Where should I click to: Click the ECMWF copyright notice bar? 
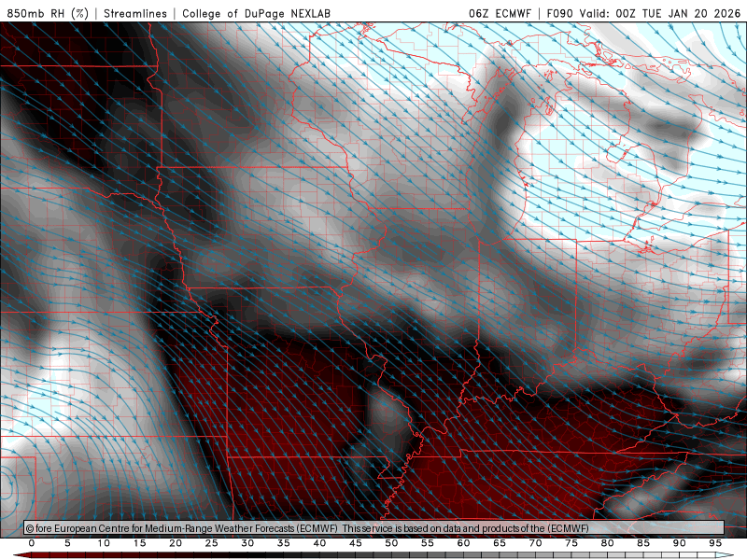[x=374, y=528]
